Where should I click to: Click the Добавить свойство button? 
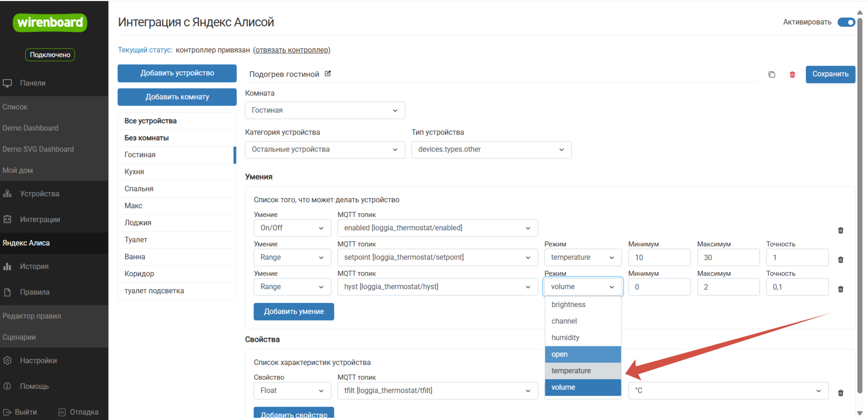294,413
